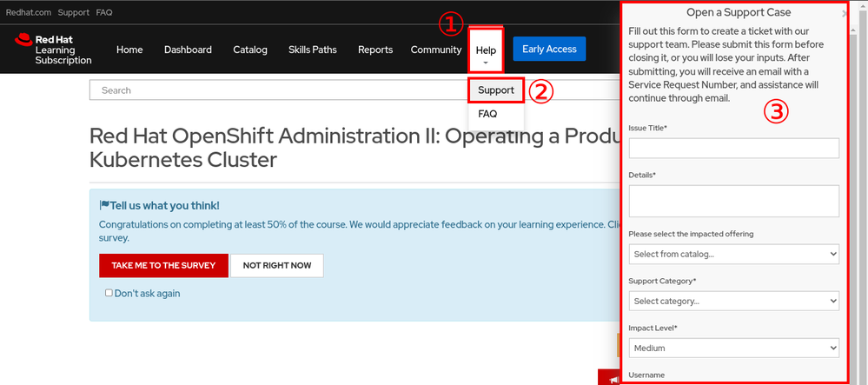The width and height of the screenshot is (868, 385).
Task: Click the Red Hat Learning Subscription logo
Action: [x=54, y=50]
